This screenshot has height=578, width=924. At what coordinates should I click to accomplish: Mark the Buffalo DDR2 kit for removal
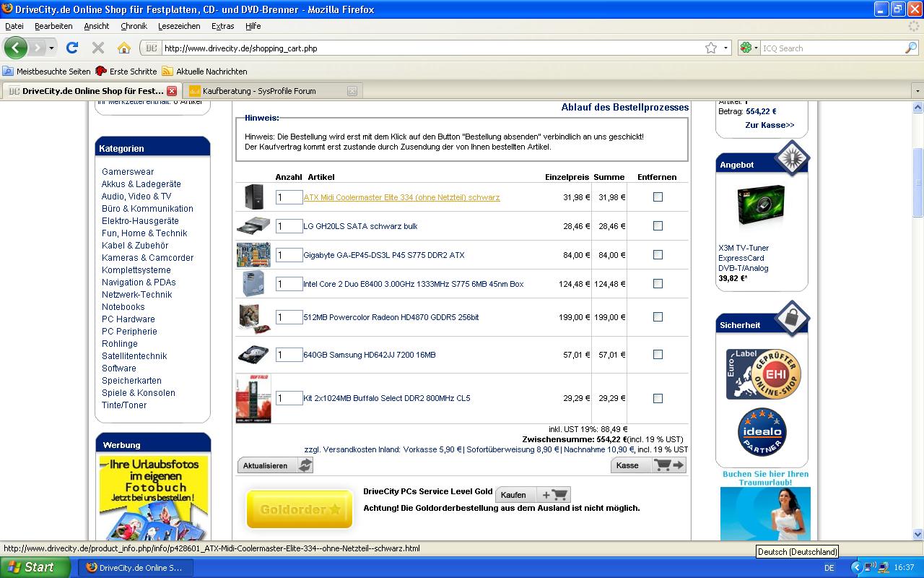(x=658, y=398)
